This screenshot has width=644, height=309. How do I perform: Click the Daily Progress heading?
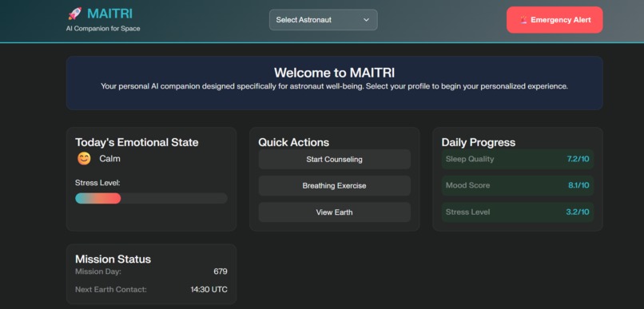479,142
